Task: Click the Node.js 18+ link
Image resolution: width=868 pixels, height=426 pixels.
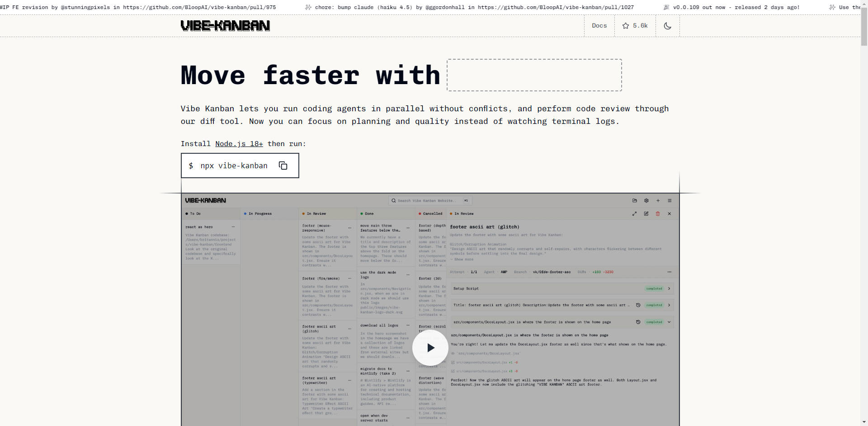Action: [x=239, y=144]
